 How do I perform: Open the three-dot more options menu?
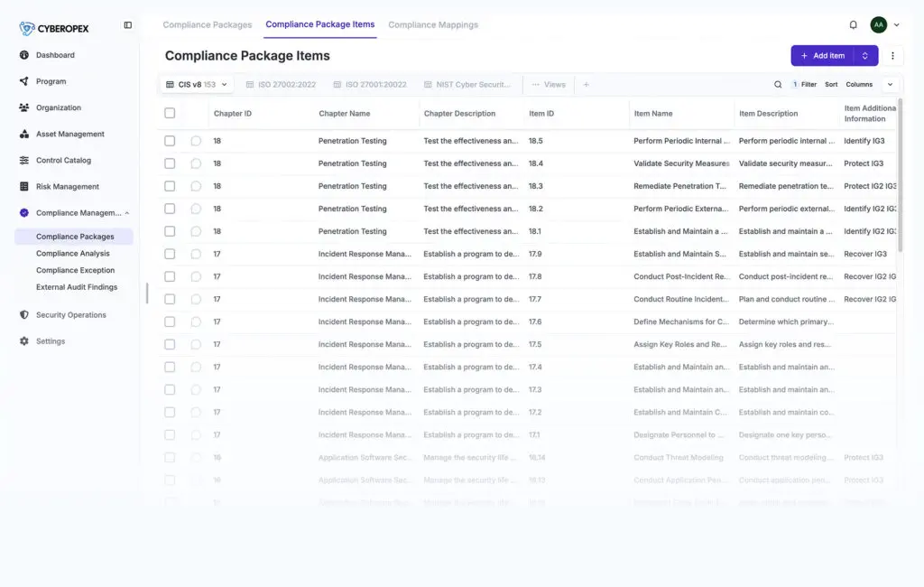pyautogui.click(x=892, y=55)
